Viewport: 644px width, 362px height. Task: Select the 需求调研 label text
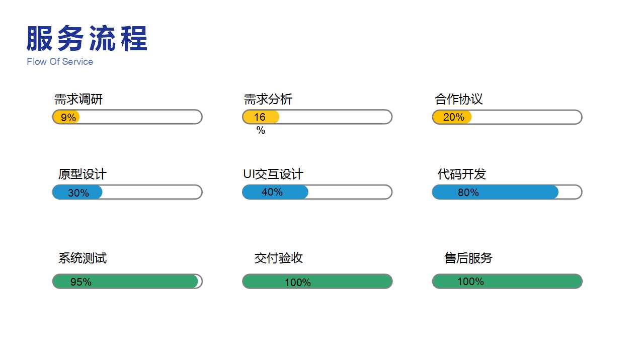click(78, 99)
